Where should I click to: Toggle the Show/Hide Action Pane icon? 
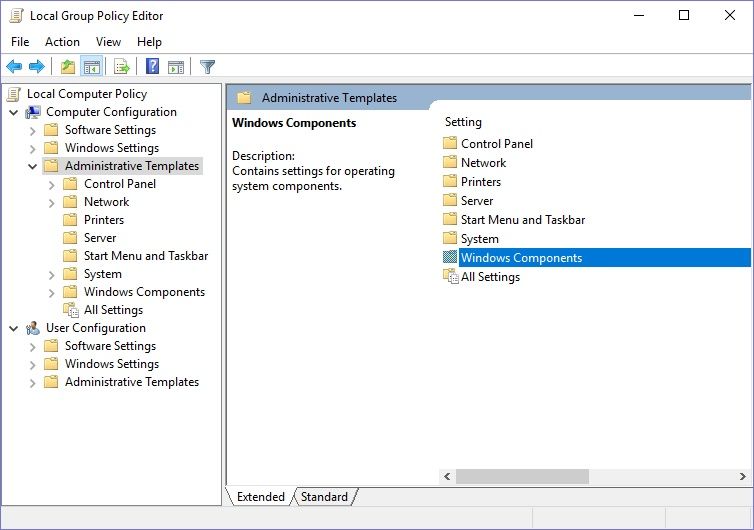176,66
